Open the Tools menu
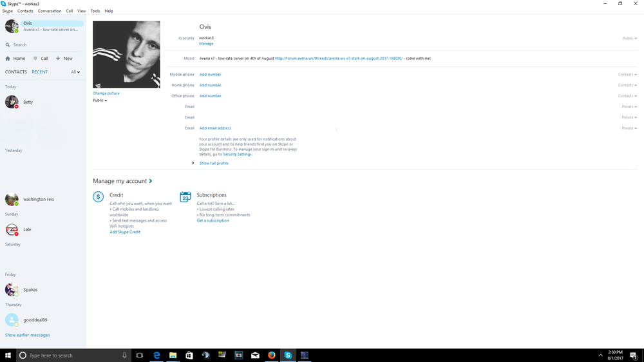Image resolution: width=644 pixels, height=362 pixels. 95,11
